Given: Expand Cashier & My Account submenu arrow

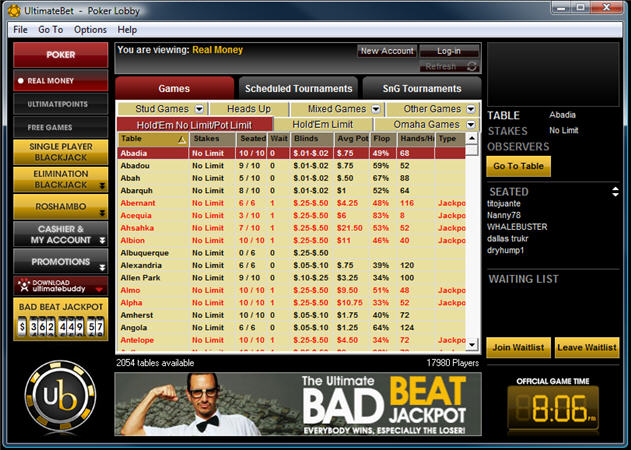Looking at the screenshot, I should click(102, 240).
